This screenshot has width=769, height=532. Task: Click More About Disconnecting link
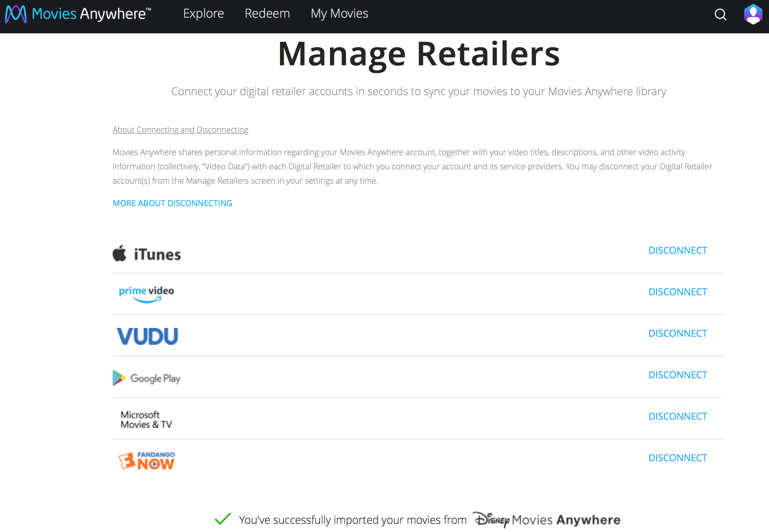173,203
